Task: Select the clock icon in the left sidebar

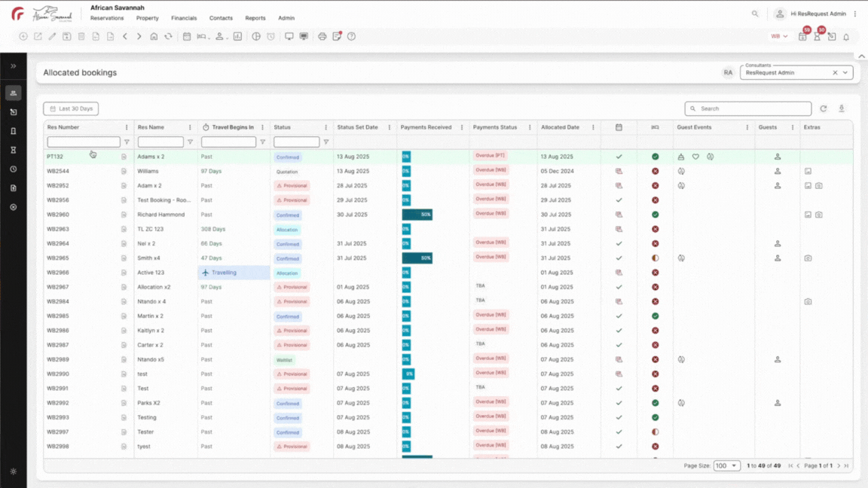Action: 14,169
